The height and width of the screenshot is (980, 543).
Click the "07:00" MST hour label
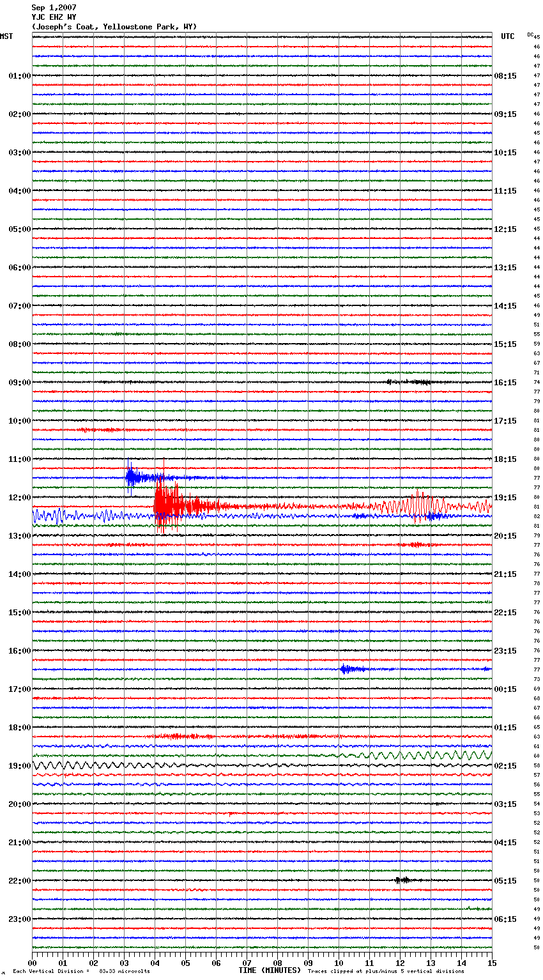click(19, 306)
